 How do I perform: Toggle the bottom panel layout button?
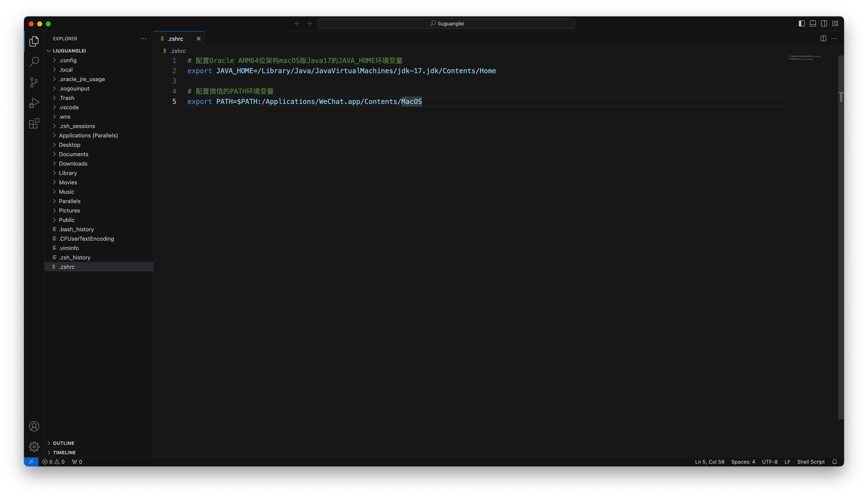[813, 24]
